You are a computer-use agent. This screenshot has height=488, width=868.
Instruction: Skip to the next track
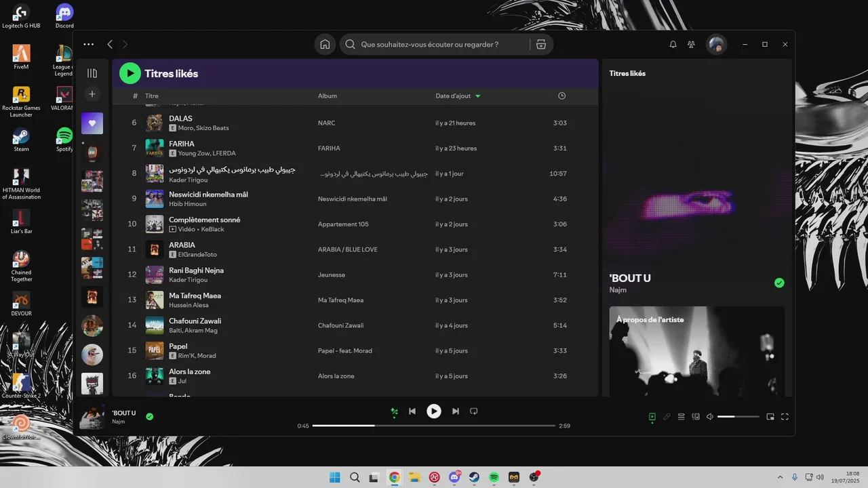pyautogui.click(x=456, y=411)
